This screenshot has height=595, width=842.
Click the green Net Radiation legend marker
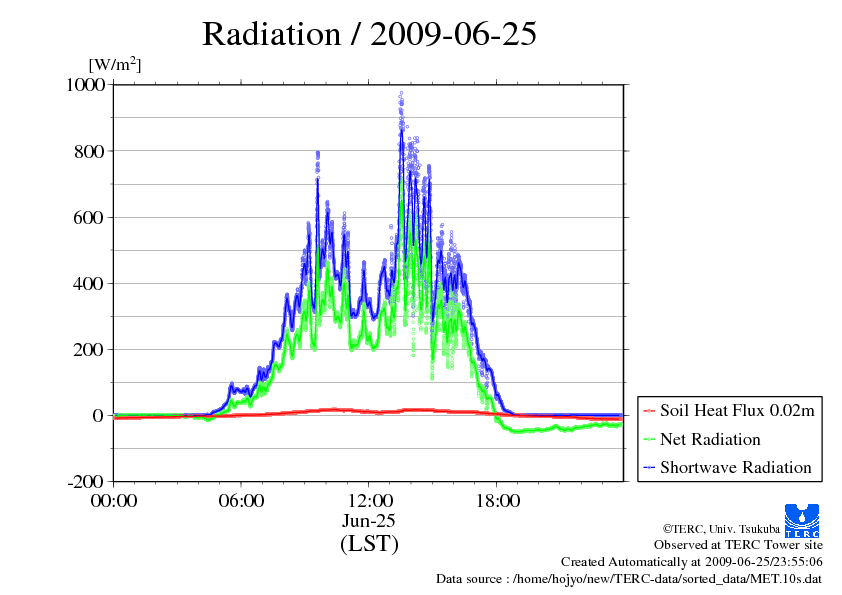coord(649,440)
